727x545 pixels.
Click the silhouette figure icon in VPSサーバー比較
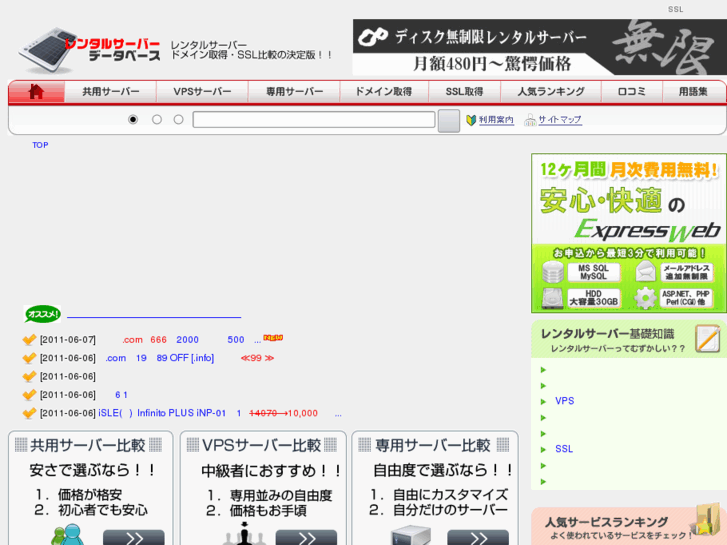pos(244,534)
